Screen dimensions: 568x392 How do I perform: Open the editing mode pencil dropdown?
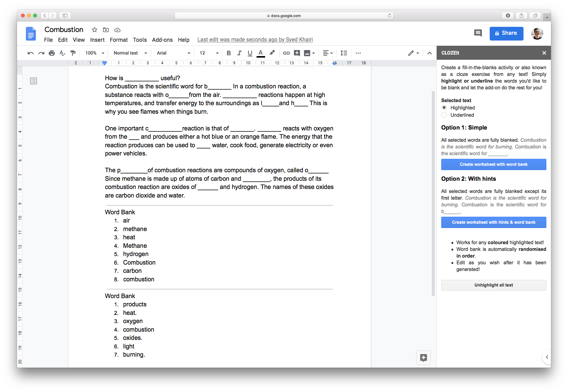point(414,53)
